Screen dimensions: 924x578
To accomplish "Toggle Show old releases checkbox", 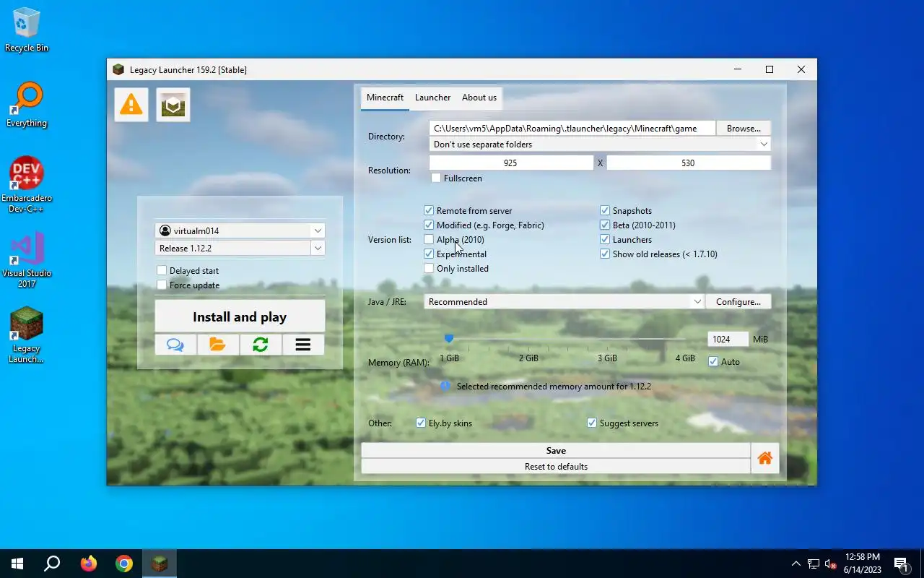I will coord(605,254).
